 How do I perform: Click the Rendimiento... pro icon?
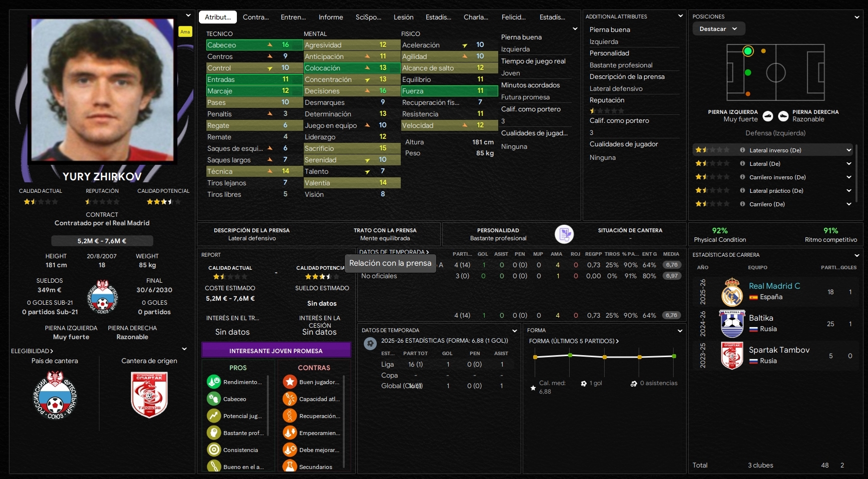point(214,382)
